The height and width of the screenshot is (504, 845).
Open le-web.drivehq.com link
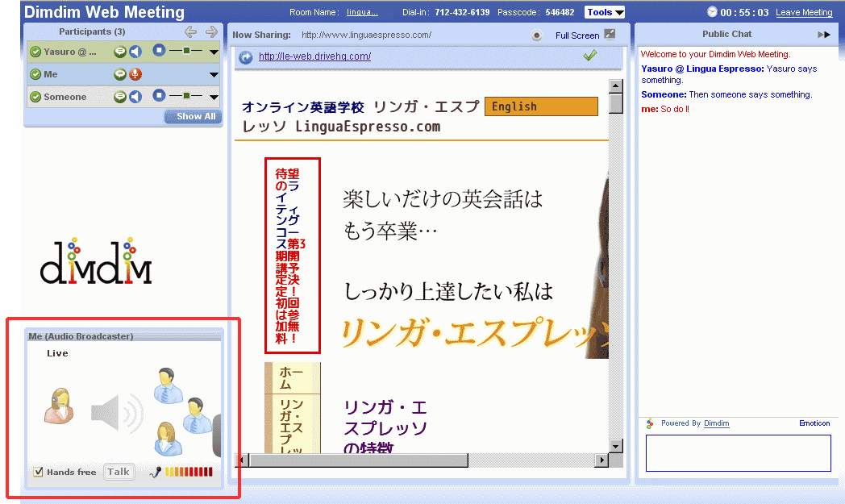click(314, 56)
